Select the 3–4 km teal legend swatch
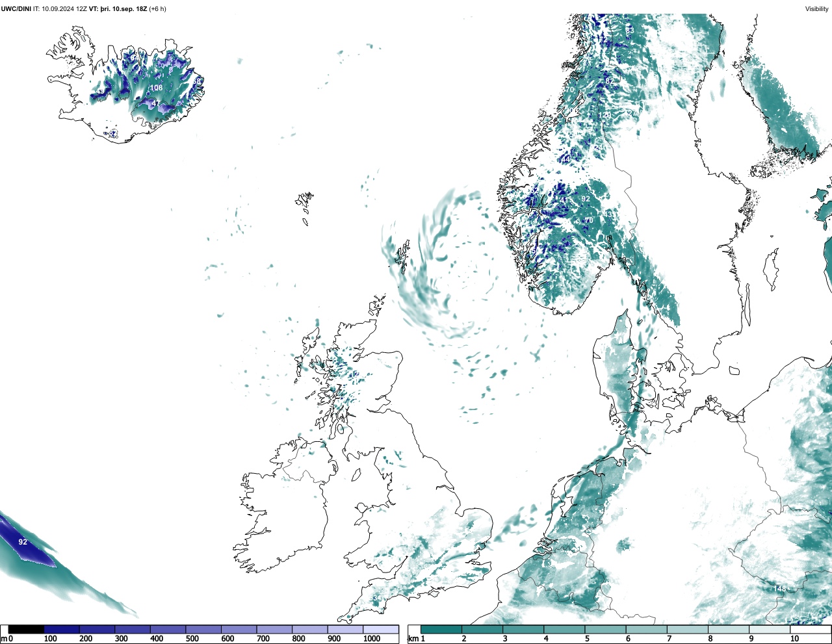832x644 pixels. 523,629
